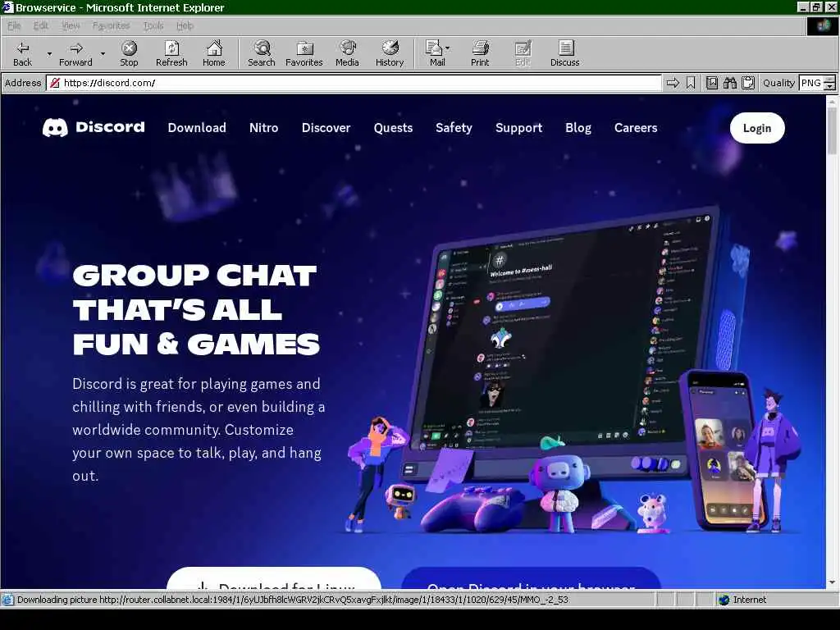840x630 pixels.
Task: Open the Favorites menu
Action: click(111, 25)
